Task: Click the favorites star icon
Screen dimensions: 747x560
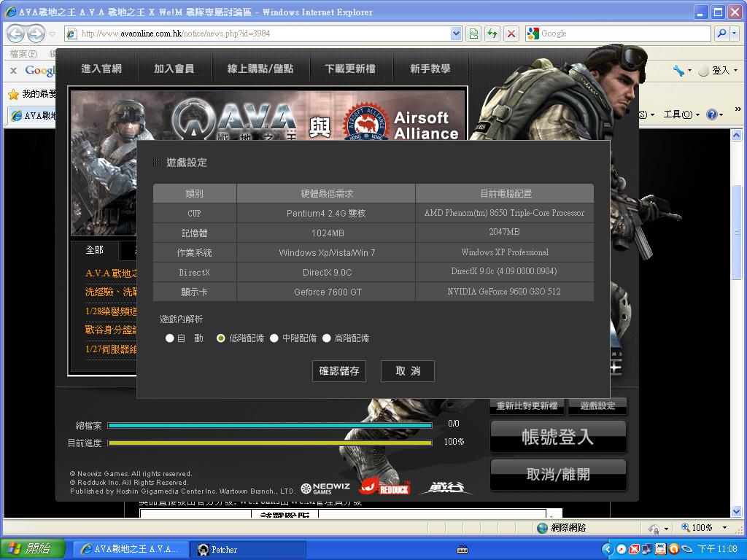Action: (13, 94)
